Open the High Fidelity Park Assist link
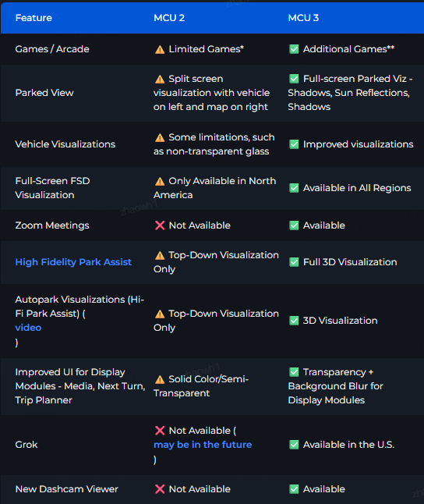The image size is (424, 504). tap(73, 262)
